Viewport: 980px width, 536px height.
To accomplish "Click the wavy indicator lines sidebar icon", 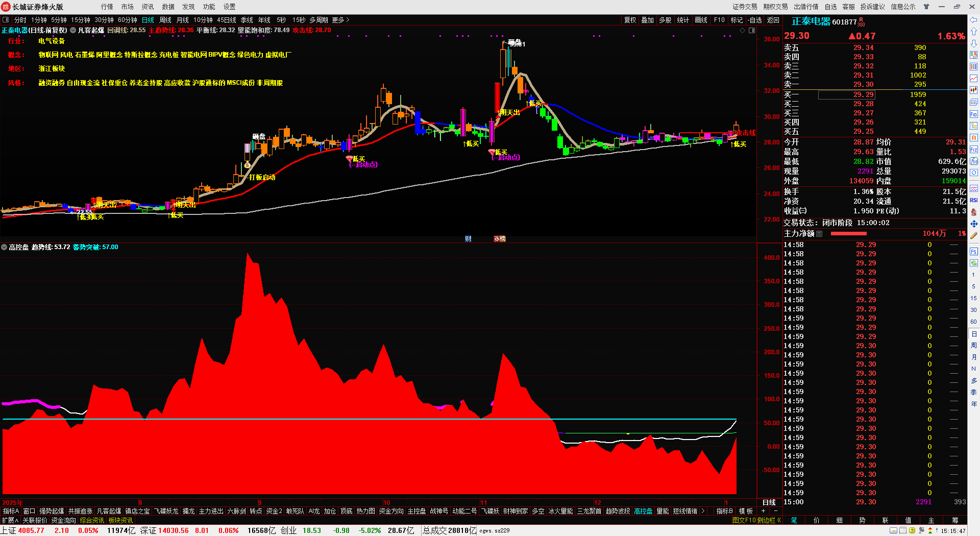I will (x=974, y=188).
